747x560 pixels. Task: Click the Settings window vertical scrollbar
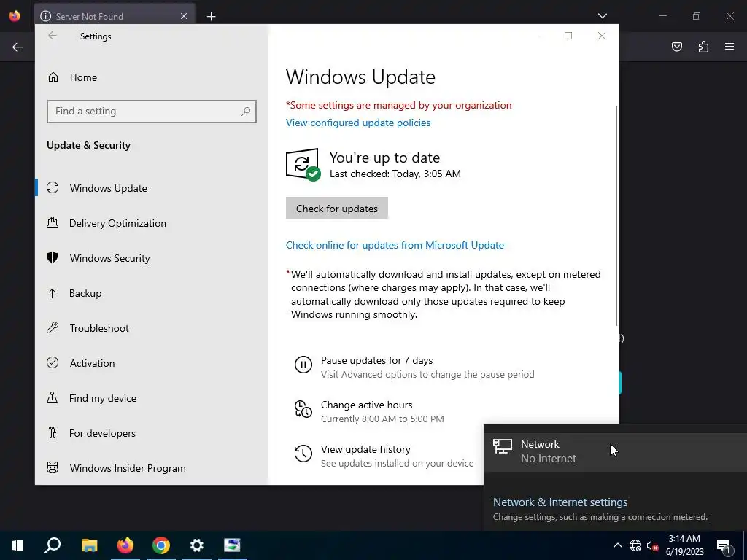[x=616, y=214]
